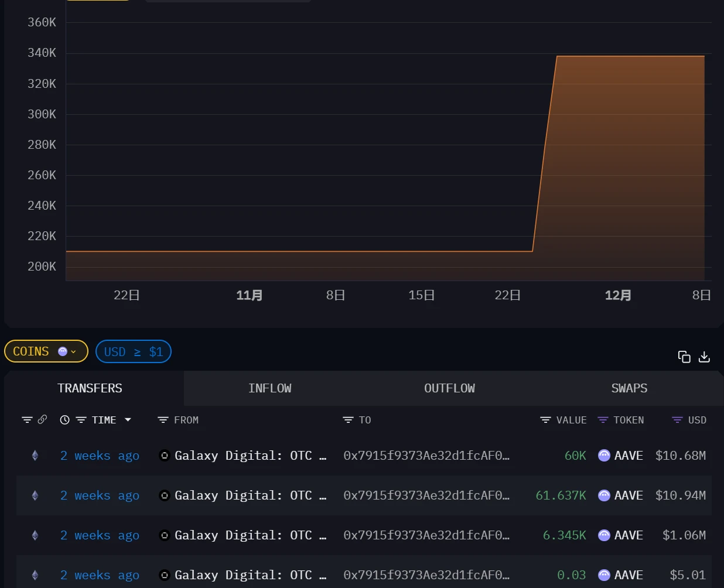Switch to the OUTFLOW tab

click(x=449, y=388)
